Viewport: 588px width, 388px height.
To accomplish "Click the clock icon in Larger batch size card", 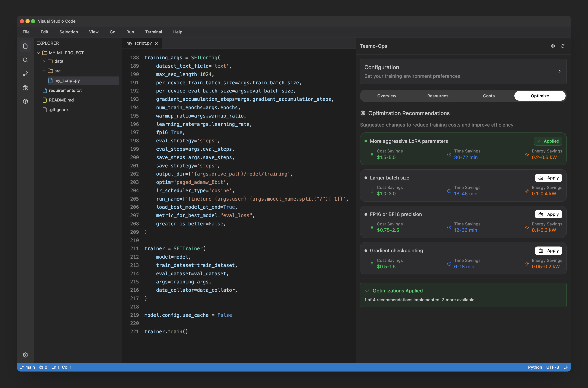I will pos(449,191).
